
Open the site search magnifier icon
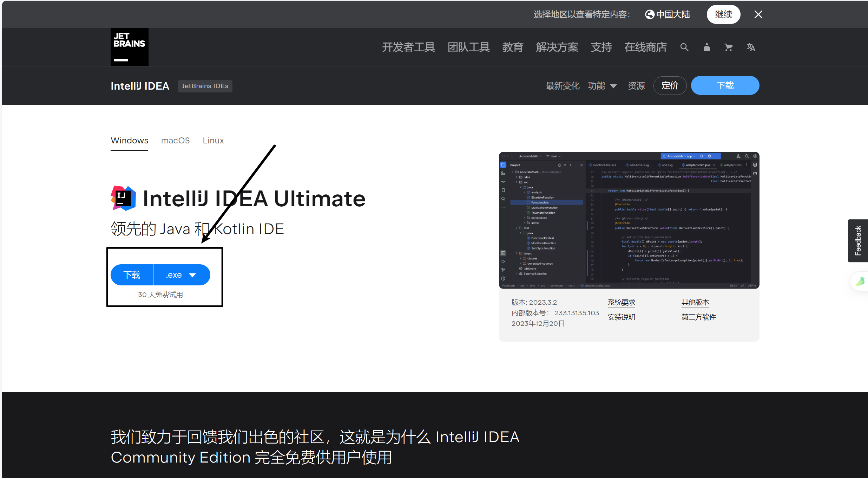click(x=684, y=47)
